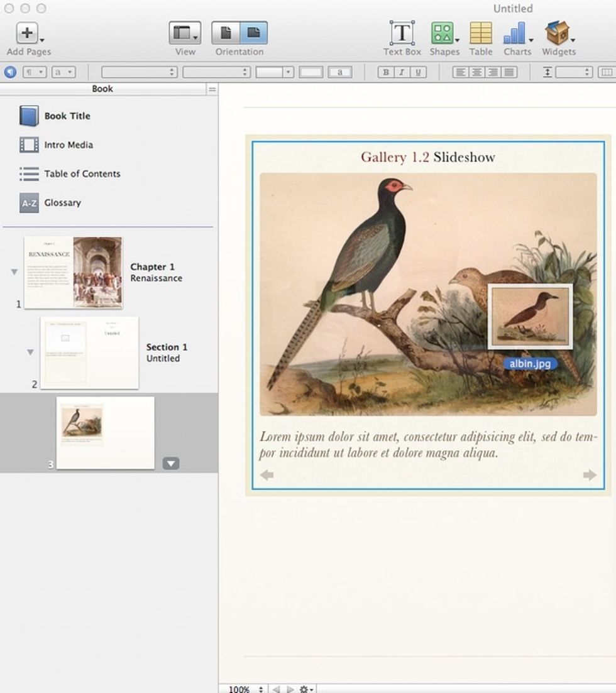Insert a Text Box
The image size is (616, 693).
click(402, 33)
